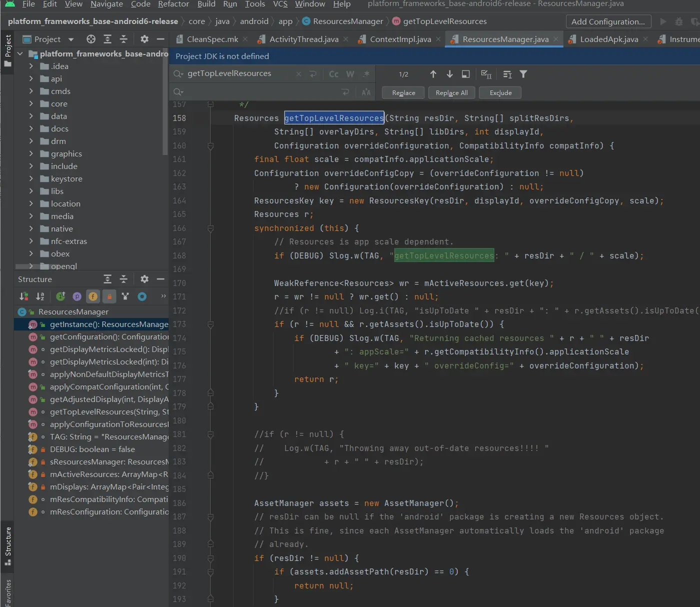
Task: Jump to the next search occurrence
Action: (x=449, y=74)
